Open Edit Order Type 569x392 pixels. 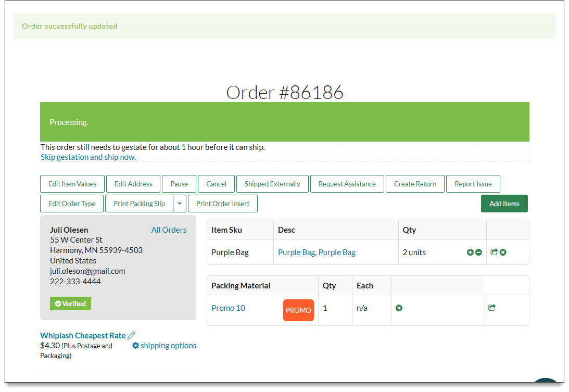pyautogui.click(x=71, y=204)
